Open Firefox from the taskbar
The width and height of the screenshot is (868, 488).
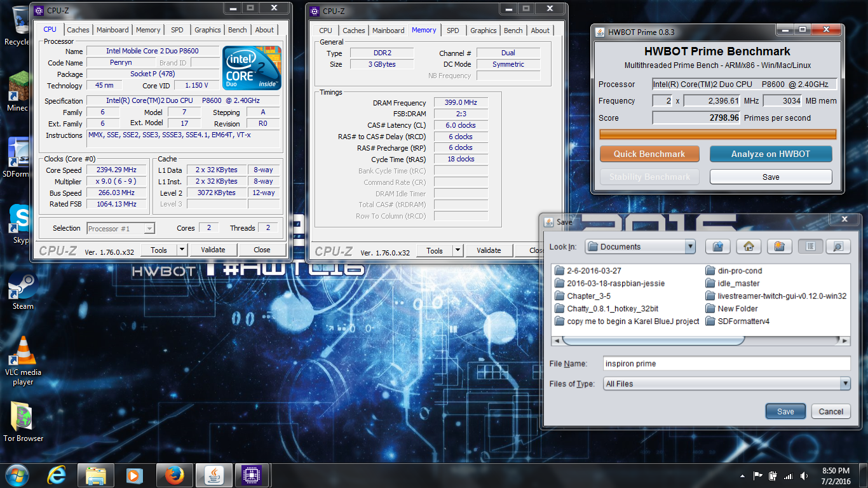click(173, 475)
